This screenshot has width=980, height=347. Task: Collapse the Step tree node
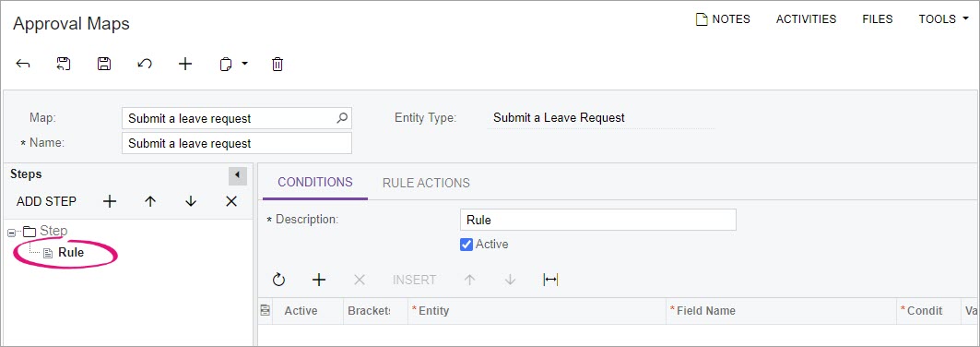(12, 233)
